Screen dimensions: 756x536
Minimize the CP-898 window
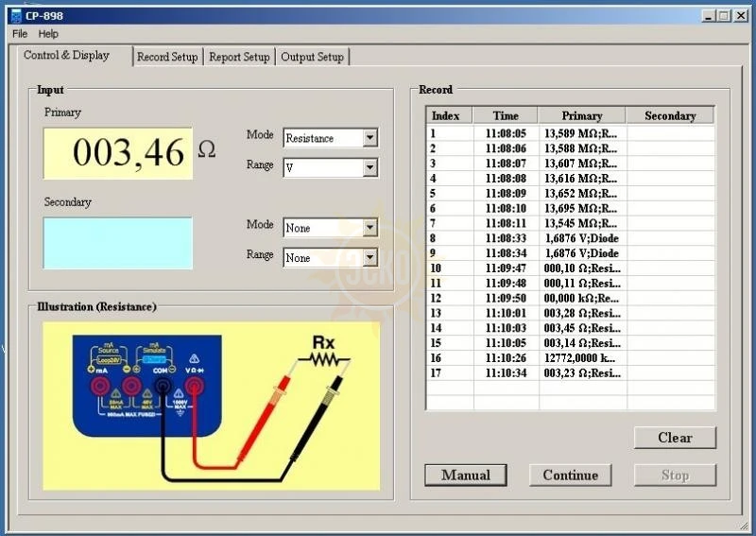click(708, 15)
